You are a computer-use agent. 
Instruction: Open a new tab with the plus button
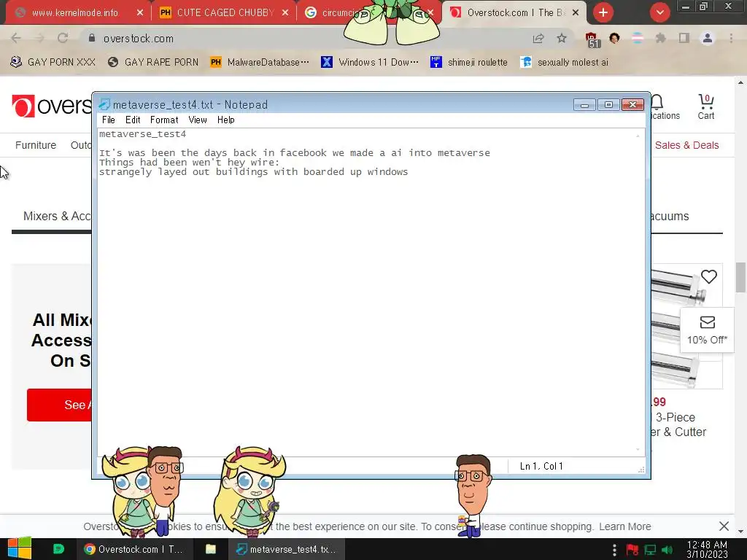point(603,12)
